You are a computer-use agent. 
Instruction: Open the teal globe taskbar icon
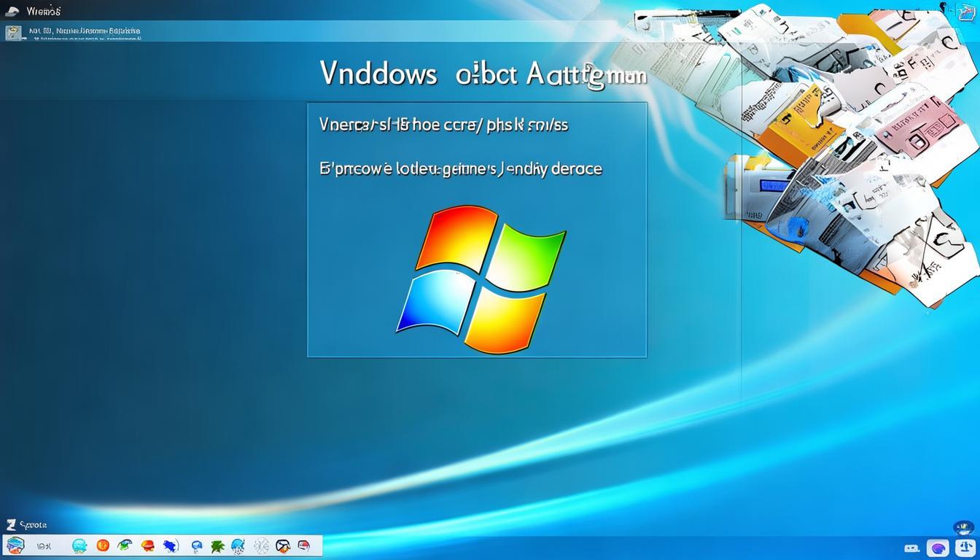(x=79, y=545)
